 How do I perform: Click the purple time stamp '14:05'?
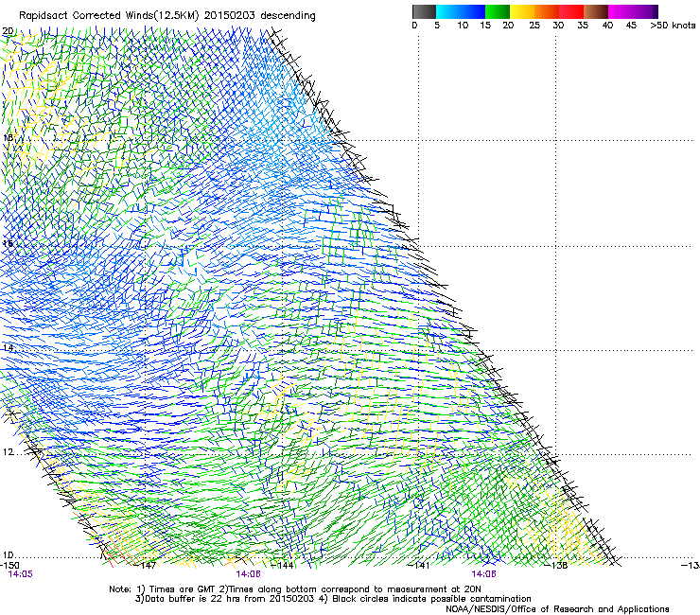pos(20,574)
